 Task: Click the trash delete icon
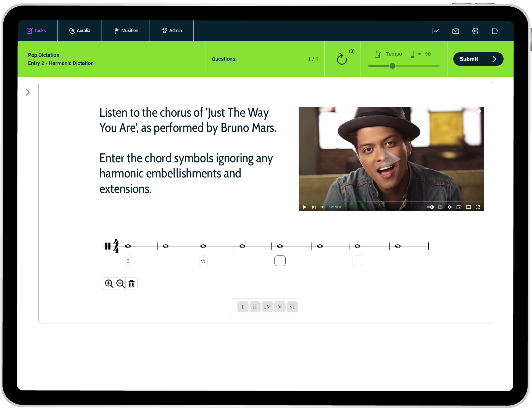(132, 284)
